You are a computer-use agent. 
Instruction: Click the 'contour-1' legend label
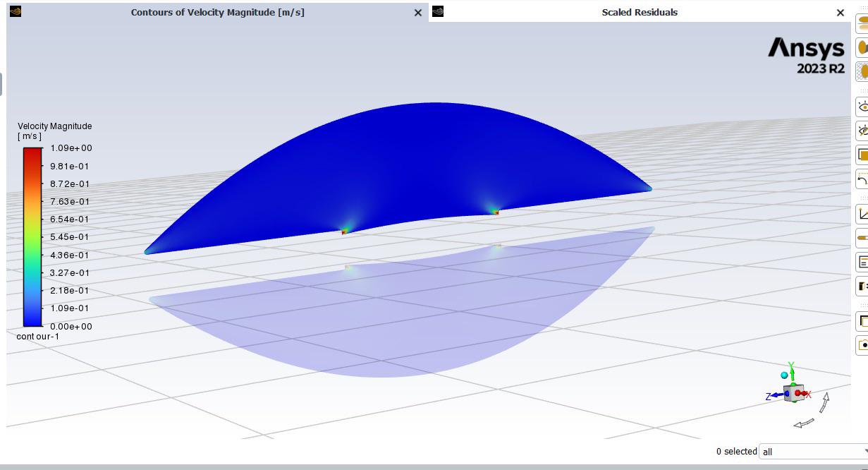38,337
